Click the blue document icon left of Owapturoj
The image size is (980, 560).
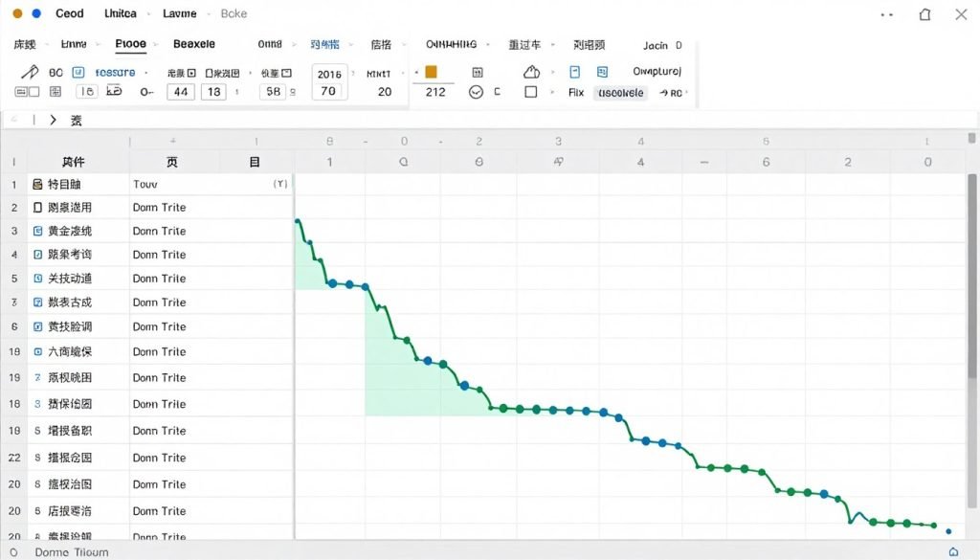[x=574, y=72]
